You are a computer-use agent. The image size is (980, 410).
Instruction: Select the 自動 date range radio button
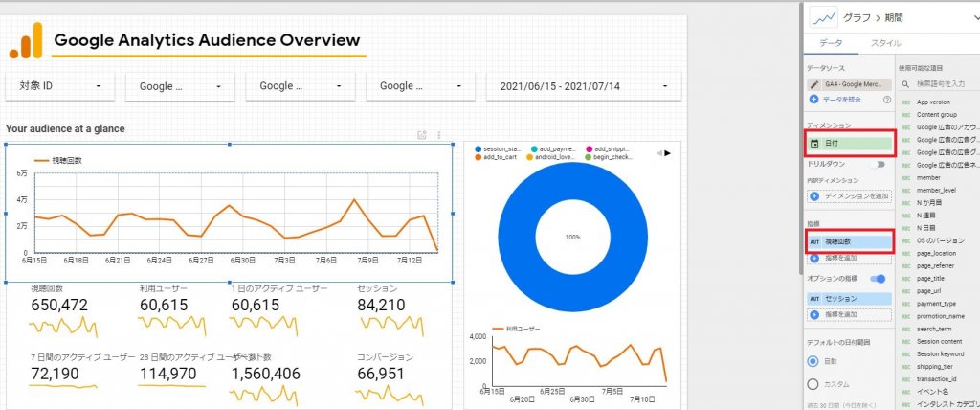click(813, 361)
